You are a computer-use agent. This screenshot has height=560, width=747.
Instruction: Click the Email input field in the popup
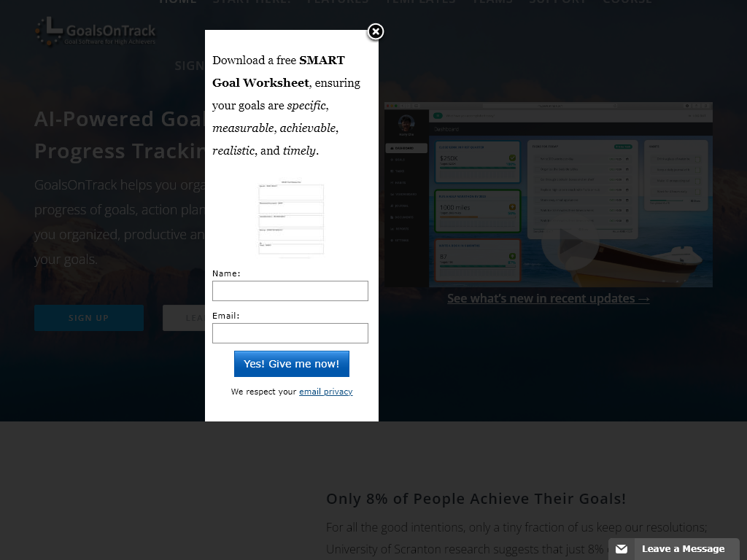[290, 333]
